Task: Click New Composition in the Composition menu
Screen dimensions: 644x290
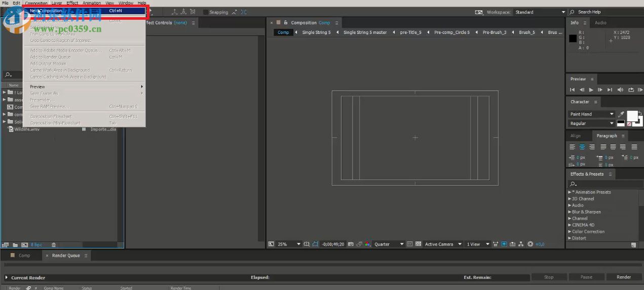Action: [x=85, y=11]
